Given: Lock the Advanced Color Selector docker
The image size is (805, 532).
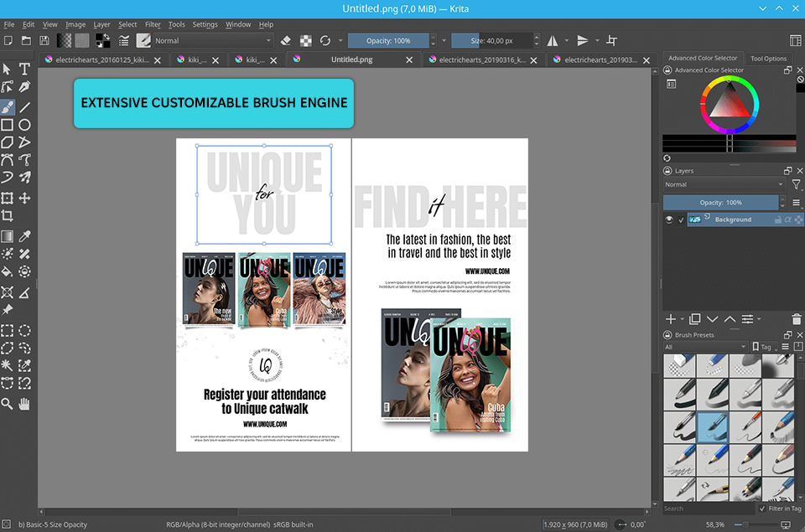Looking at the screenshot, I should click(667, 70).
